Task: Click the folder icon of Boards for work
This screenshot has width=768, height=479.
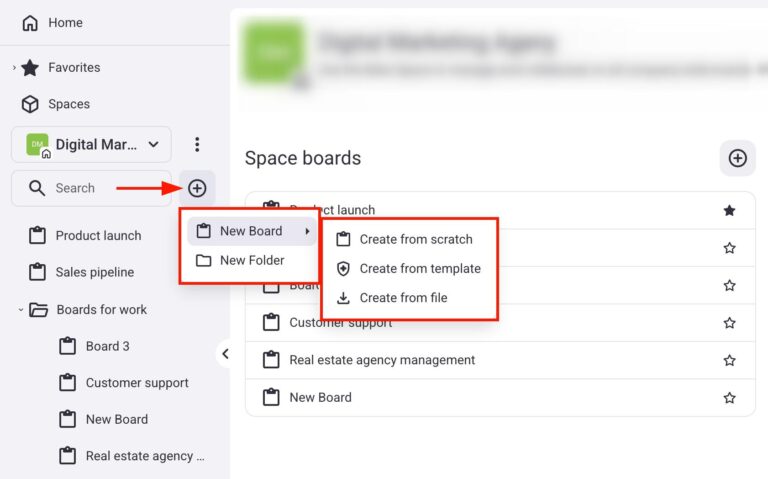Action: click(x=38, y=310)
